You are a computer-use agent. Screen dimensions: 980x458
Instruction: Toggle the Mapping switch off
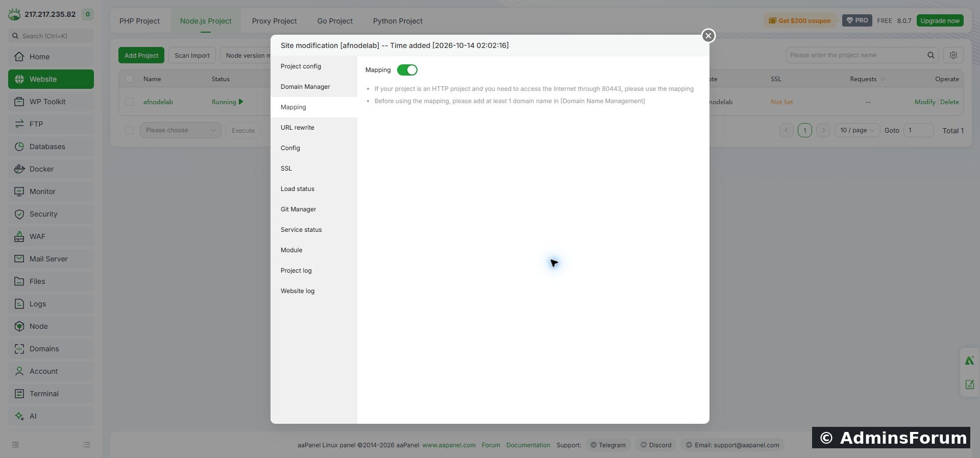[407, 70]
